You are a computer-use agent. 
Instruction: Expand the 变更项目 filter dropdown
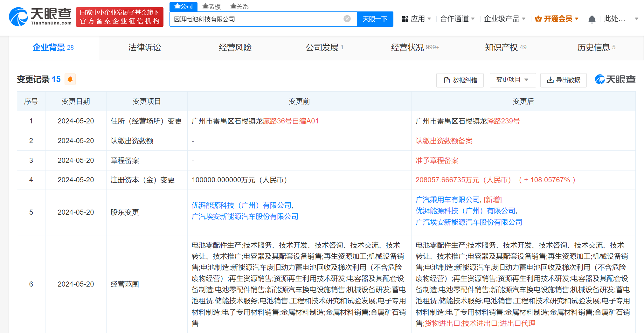(512, 80)
